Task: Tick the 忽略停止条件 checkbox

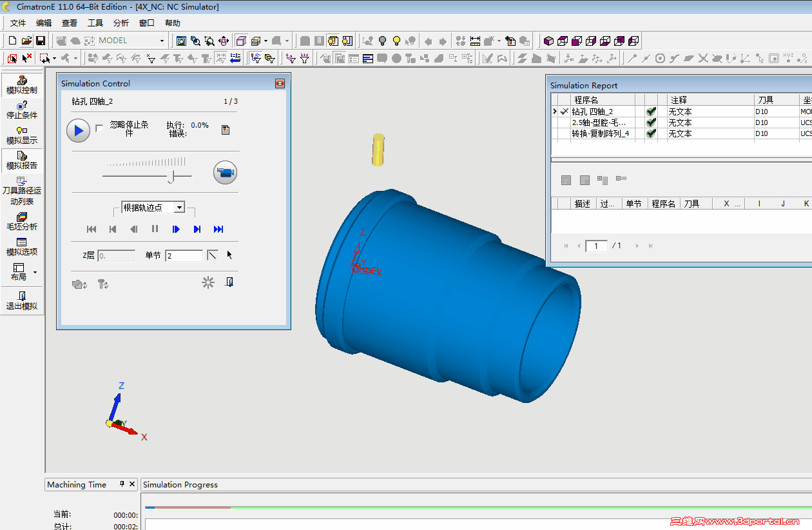Action: [99, 128]
